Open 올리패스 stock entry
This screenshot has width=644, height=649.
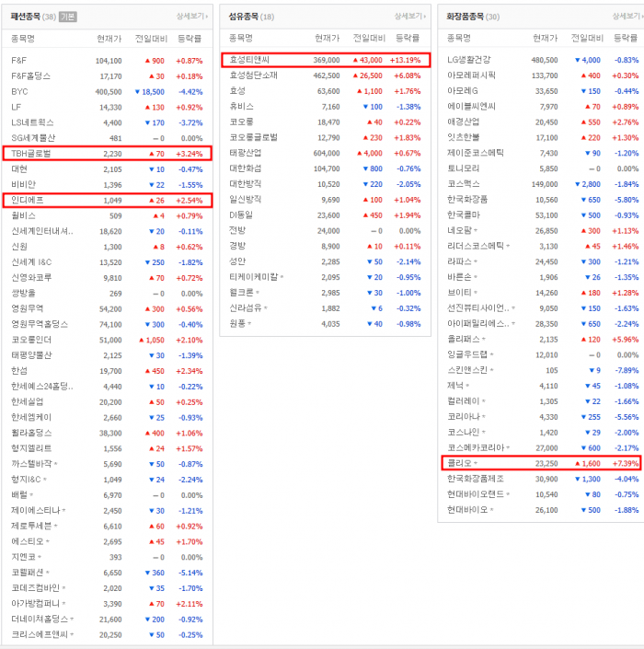tap(464, 339)
